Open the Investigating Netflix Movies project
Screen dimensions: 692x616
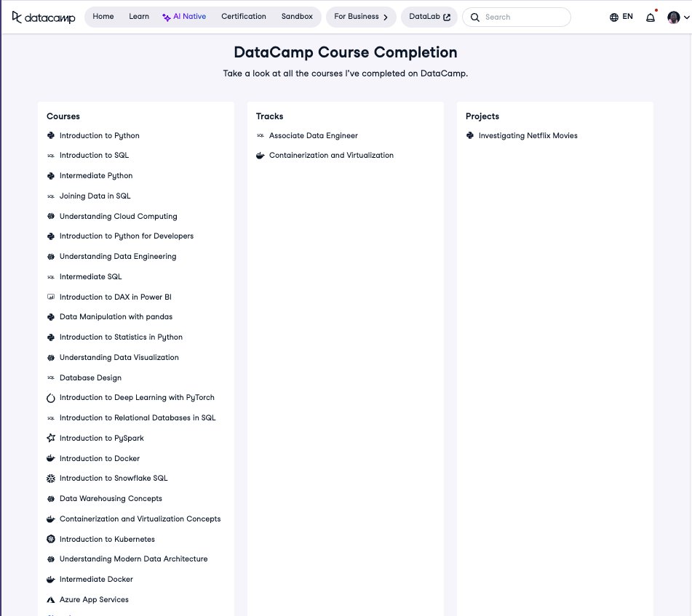528,135
